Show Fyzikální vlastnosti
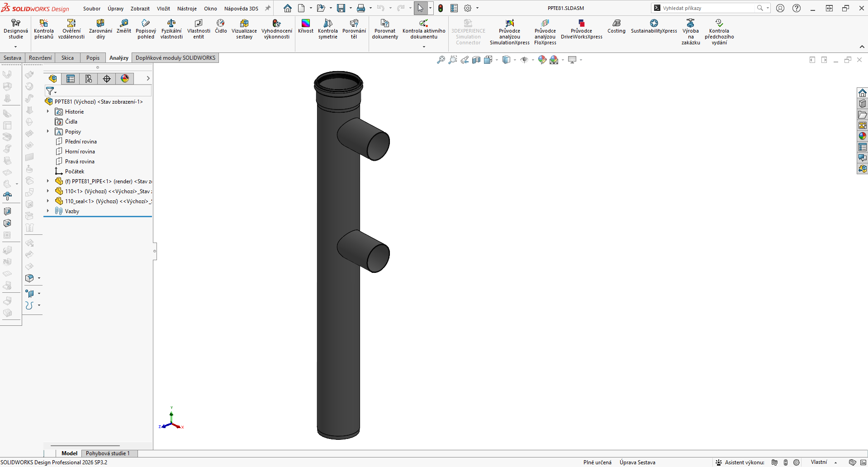This screenshot has height=467, width=868. pos(171,29)
